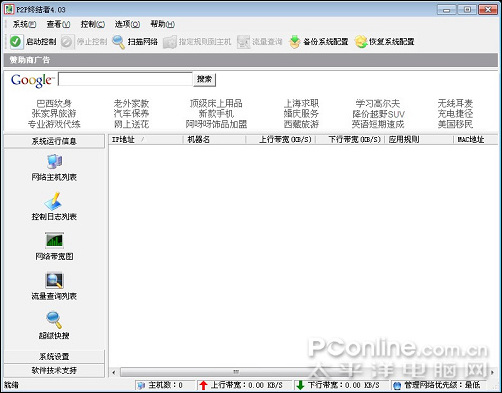Click horizontal scrollbar left arrow
The width and height of the screenshot is (502, 393).
(x=114, y=372)
